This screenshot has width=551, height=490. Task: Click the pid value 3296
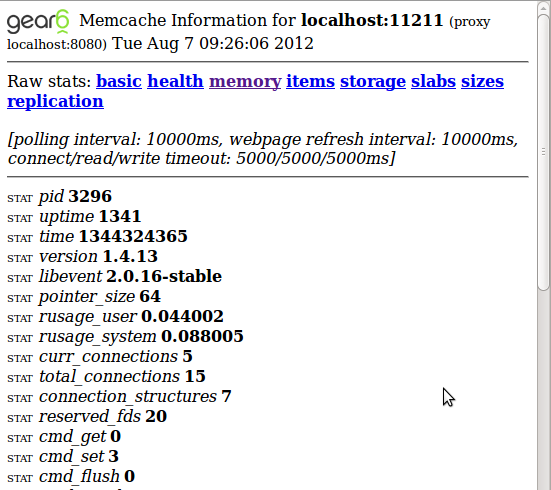90,196
